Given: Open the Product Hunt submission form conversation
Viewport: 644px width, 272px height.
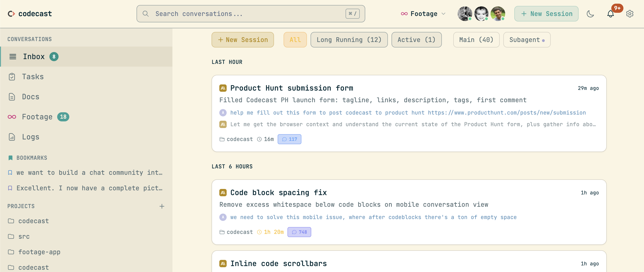Looking at the screenshot, I should pyautogui.click(x=292, y=88).
